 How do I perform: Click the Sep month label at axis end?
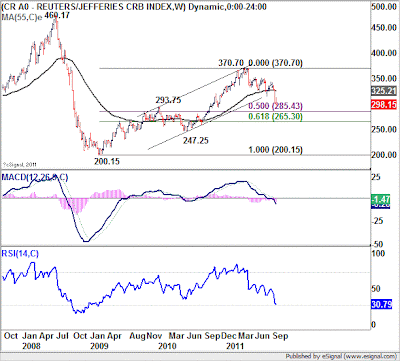coord(280,336)
